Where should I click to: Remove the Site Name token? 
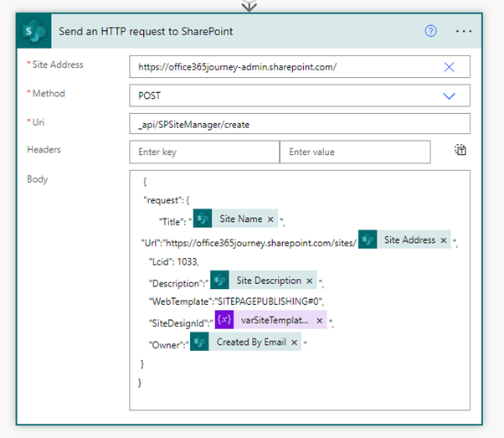click(270, 219)
